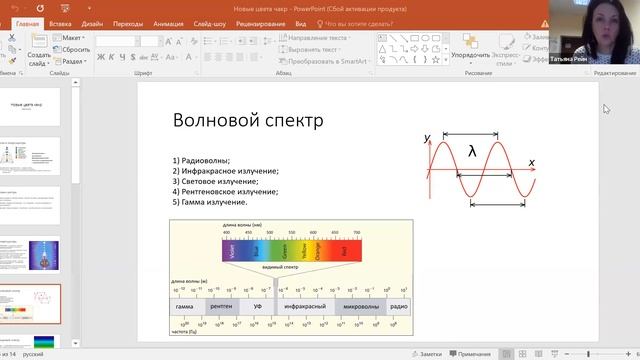Click the Undo arrow in quick access toolbar
This screenshot has height=360, width=640.
click(x=15, y=8)
